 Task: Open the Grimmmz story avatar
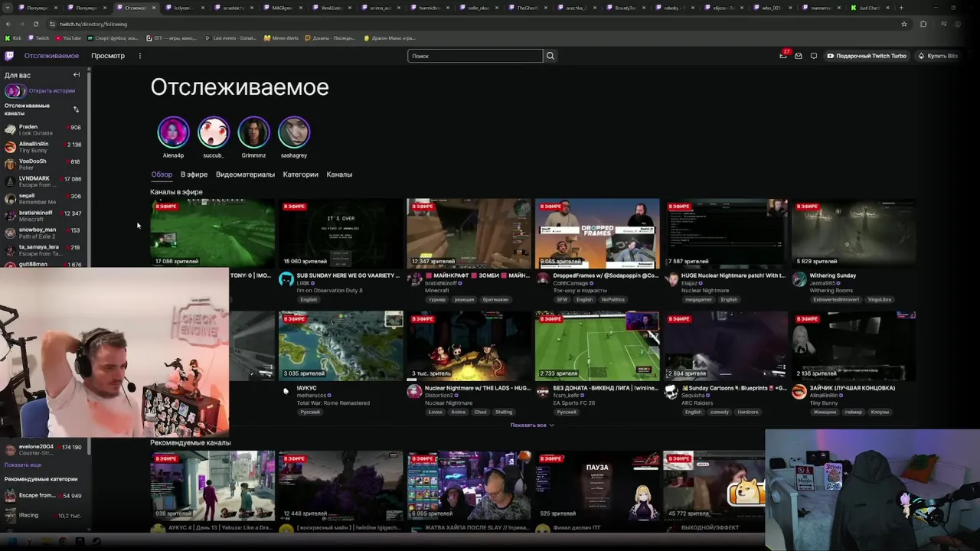click(253, 132)
